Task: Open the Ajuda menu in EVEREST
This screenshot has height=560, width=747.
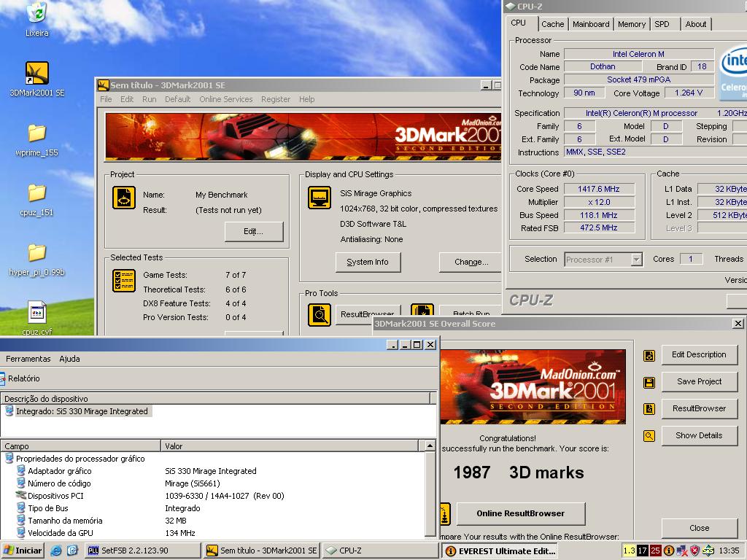Action: coord(69,359)
